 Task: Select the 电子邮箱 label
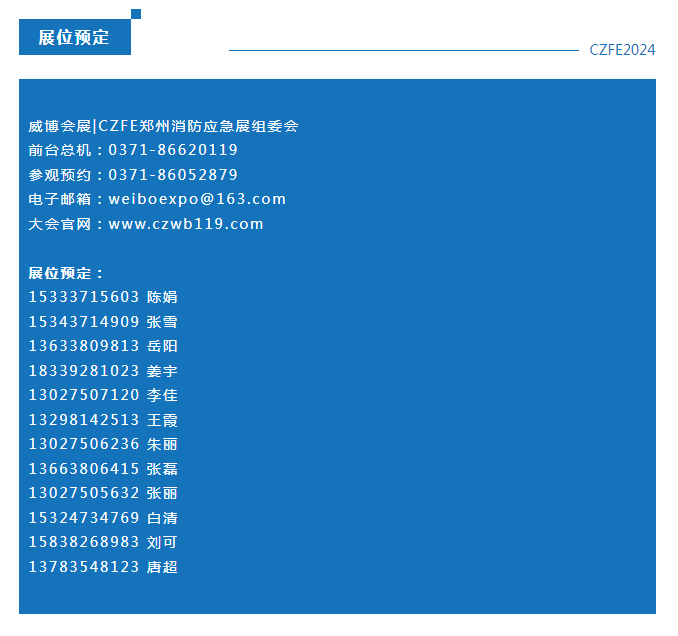[x=60, y=199]
